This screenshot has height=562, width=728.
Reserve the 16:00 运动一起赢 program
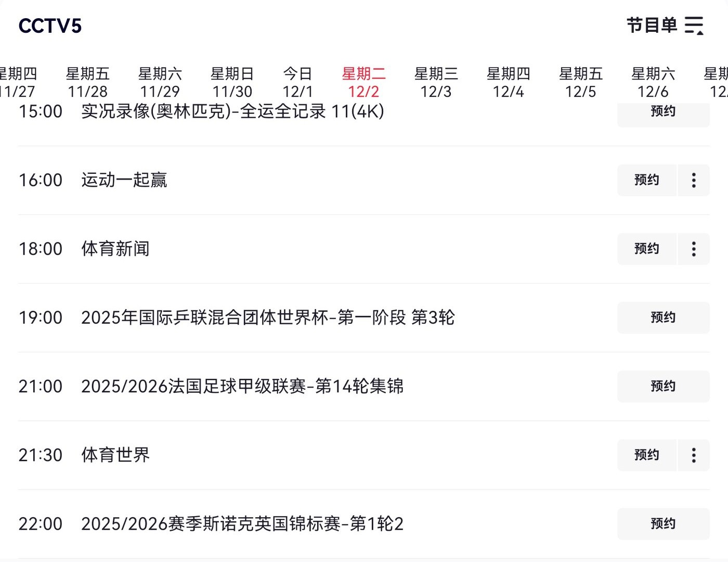click(x=646, y=180)
